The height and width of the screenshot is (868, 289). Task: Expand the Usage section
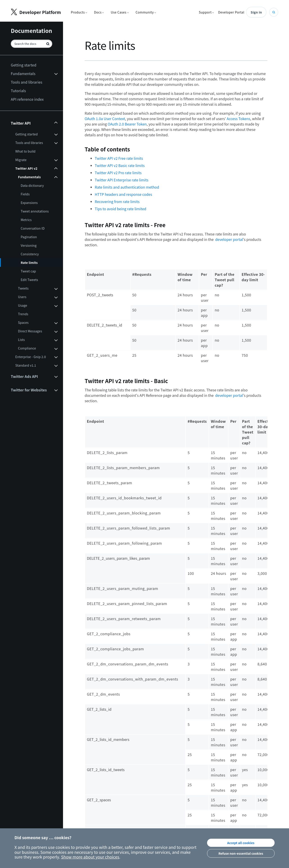coord(56,306)
